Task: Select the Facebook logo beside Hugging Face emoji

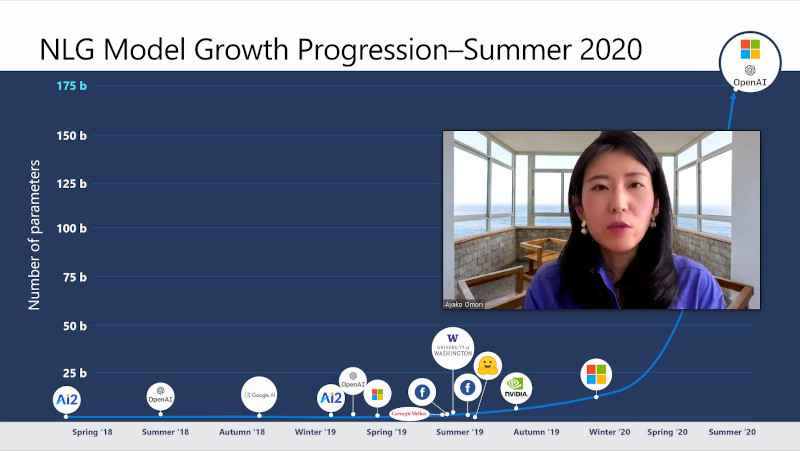Action: click(x=467, y=388)
